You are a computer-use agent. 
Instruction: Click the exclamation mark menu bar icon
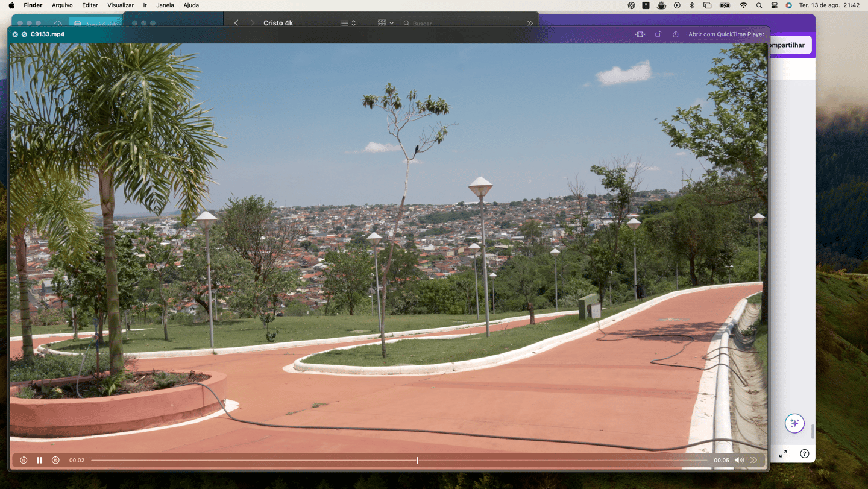646,5
